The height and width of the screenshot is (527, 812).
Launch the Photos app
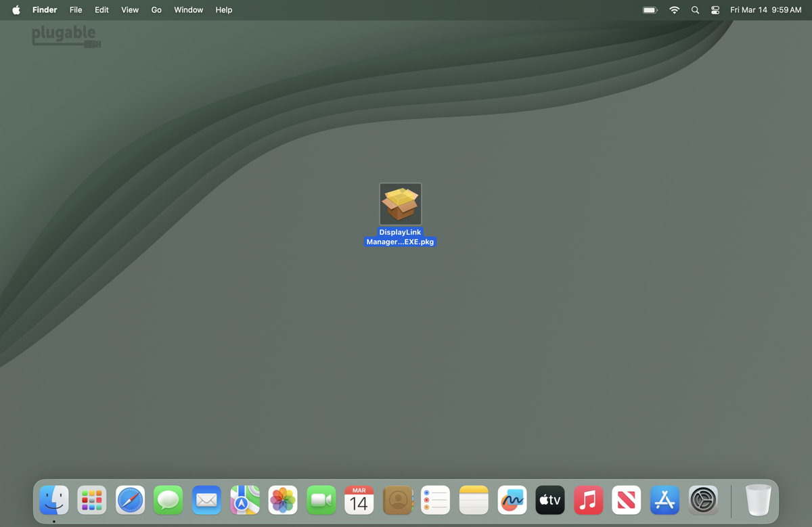pos(283,499)
